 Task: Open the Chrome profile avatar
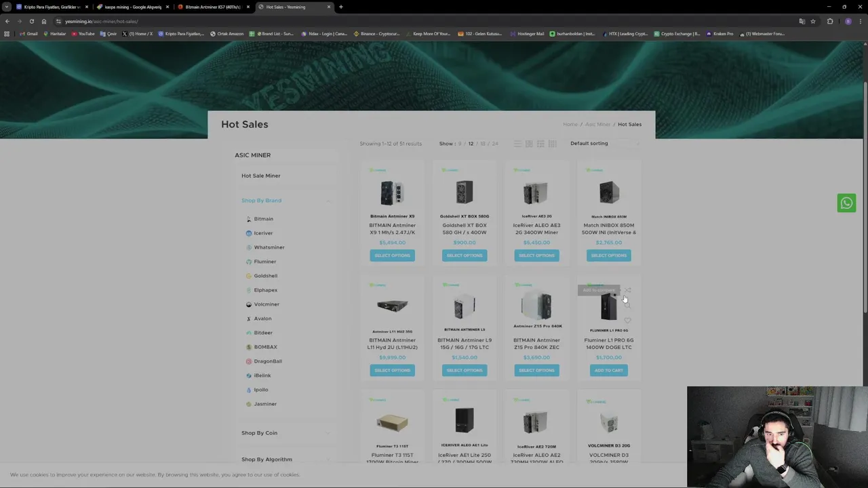point(848,21)
